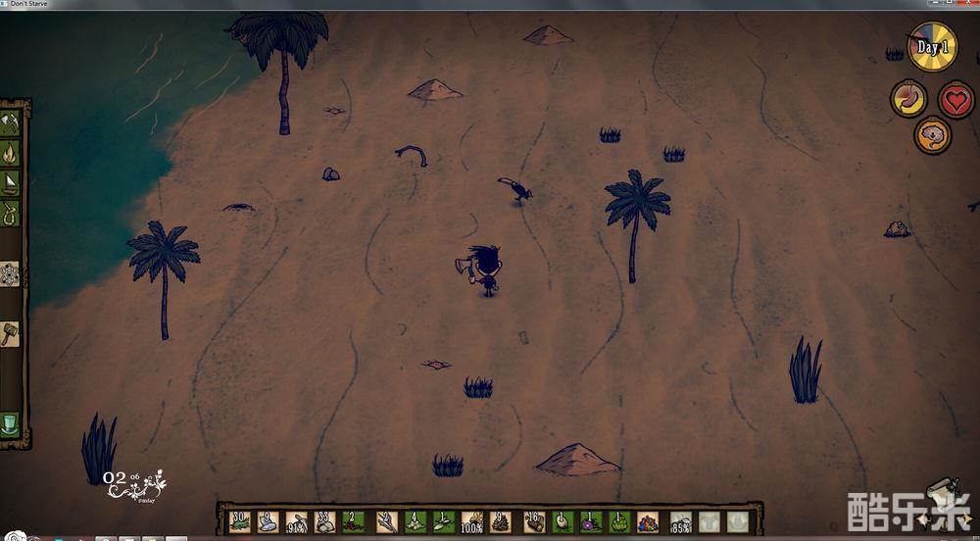This screenshot has width=980, height=541.
Task: Click the sanity brain meter
Action: tap(932, 134)
